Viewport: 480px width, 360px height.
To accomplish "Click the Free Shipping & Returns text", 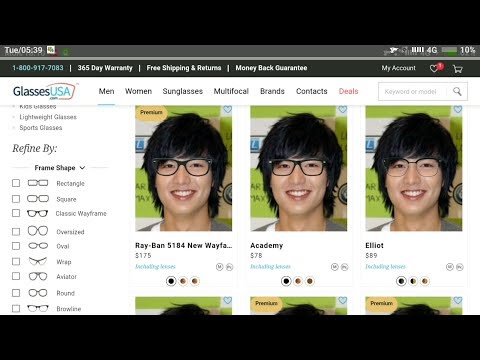I will [x=184, y=68].
